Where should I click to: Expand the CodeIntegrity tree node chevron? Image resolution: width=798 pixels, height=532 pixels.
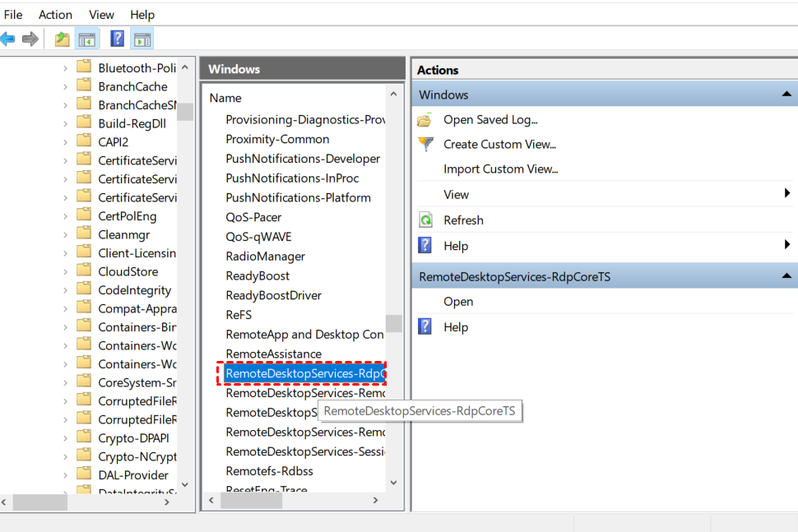click(66, 290)
